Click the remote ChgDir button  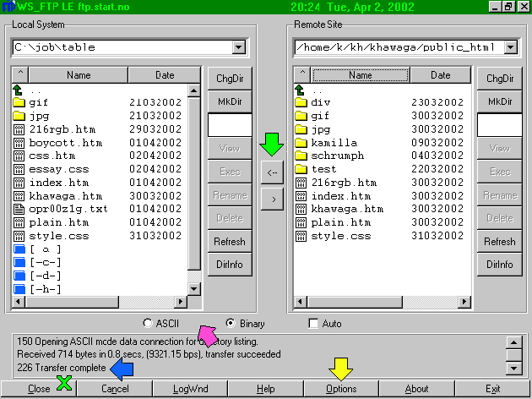[x=500, y=79]
